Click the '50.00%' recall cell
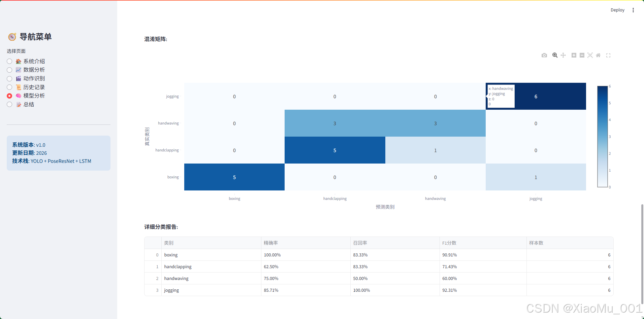644x319 pixels. [395, 278]
